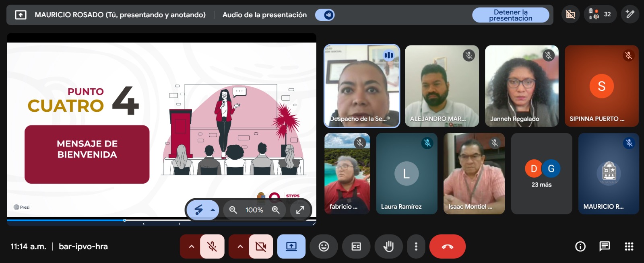Image resolution: width=644 pixels, height=263 pixels.
Task: Toggle the presentation audio switch
Action: pyautogui.click(x=325, y=15)
